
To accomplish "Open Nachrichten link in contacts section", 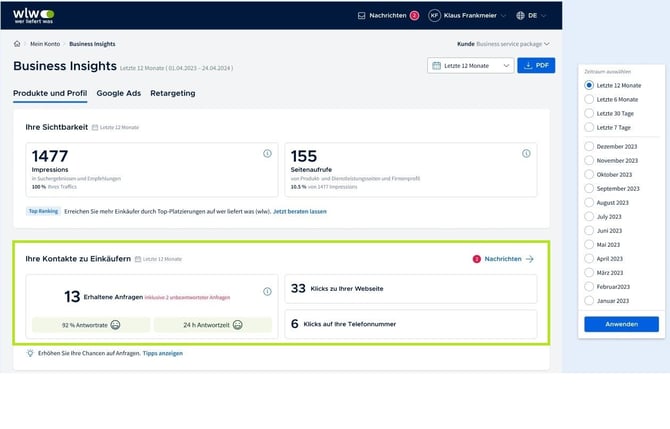I will click(x=503, y=259).
